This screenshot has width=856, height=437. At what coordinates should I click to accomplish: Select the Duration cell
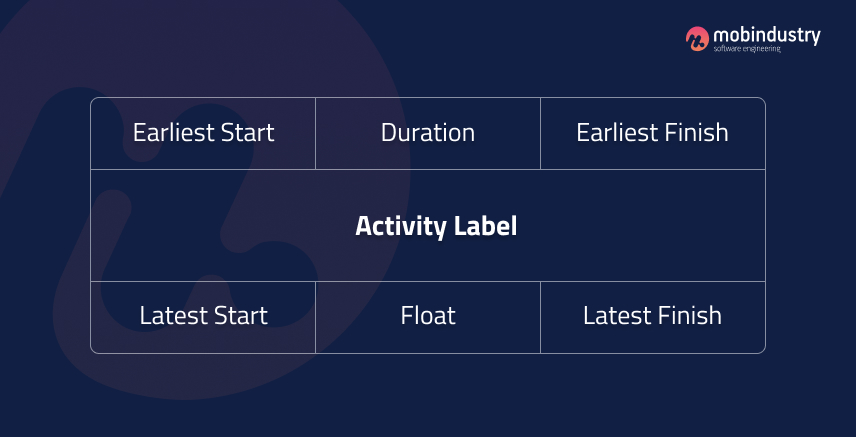point(428,133)
